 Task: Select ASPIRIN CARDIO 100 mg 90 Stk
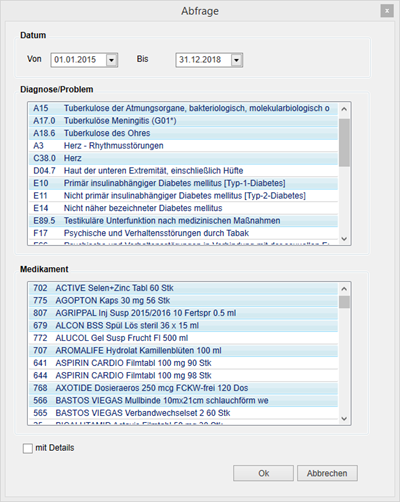pos(183,363)
